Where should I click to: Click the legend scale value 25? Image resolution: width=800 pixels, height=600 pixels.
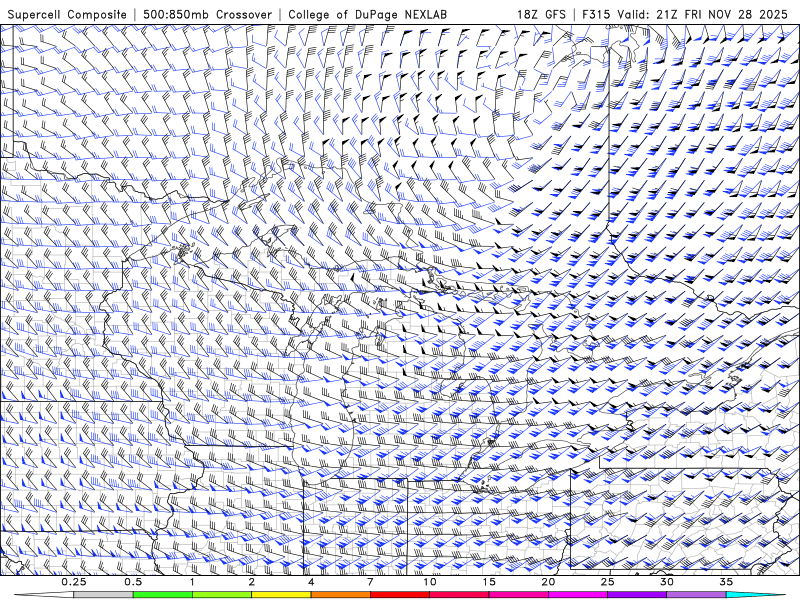click(x=607, y=582)
